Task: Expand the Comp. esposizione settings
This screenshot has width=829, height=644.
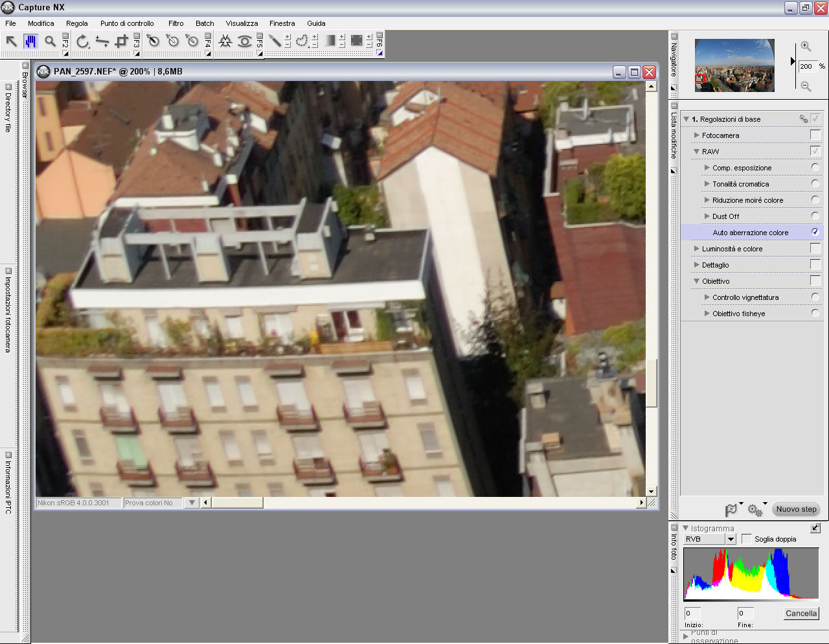Action: click(707, 168)
